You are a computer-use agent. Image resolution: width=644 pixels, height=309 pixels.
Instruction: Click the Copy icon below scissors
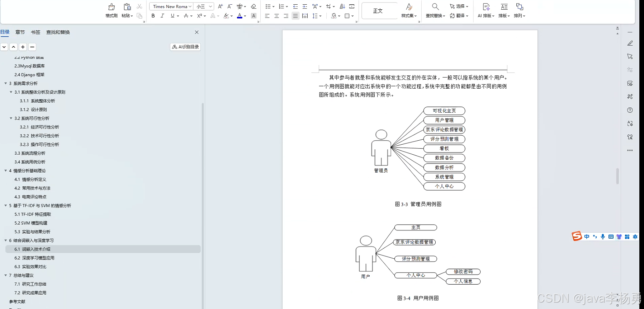click(139, 16)
